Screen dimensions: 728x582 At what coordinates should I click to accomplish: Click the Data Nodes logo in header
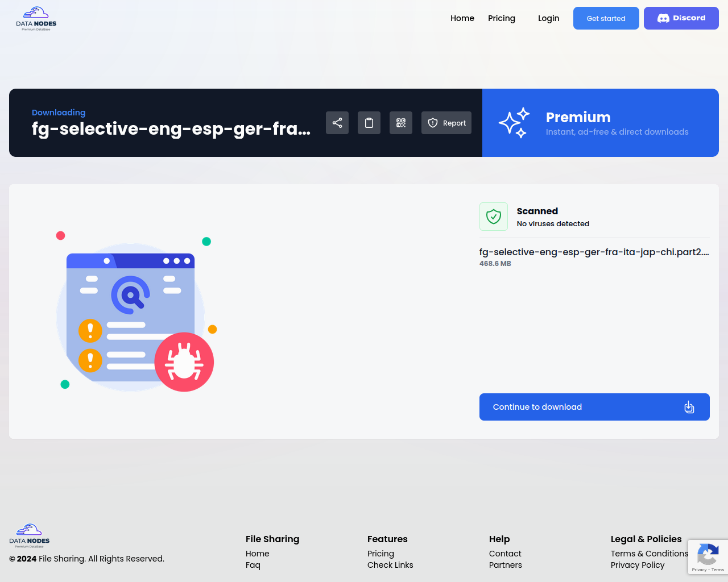click(36, 19)
